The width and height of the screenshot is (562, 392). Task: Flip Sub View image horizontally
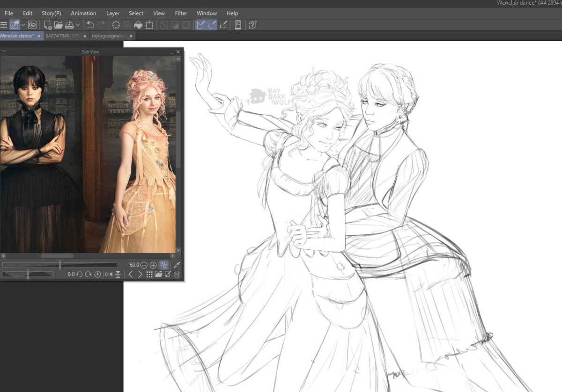click(109, 274)
